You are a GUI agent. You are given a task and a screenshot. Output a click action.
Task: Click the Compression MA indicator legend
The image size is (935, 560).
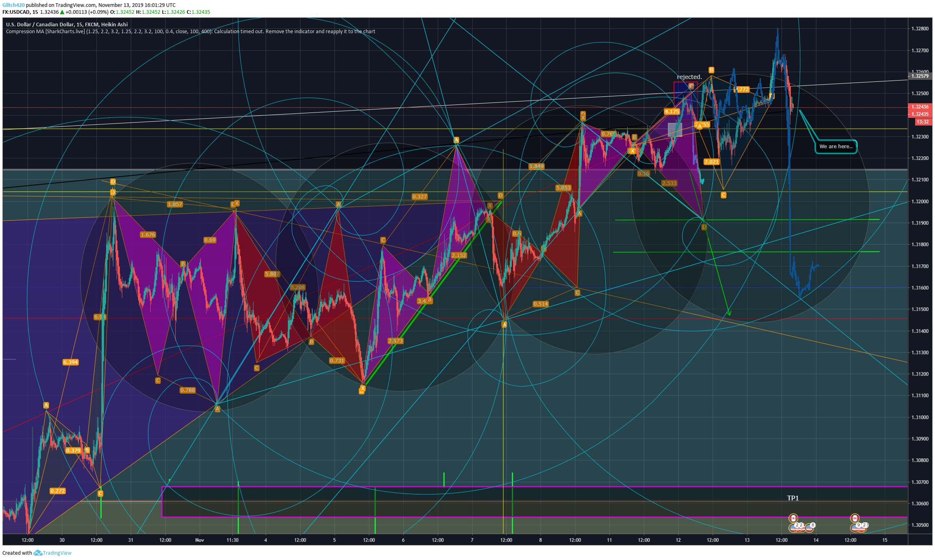(x=190, y=32)
